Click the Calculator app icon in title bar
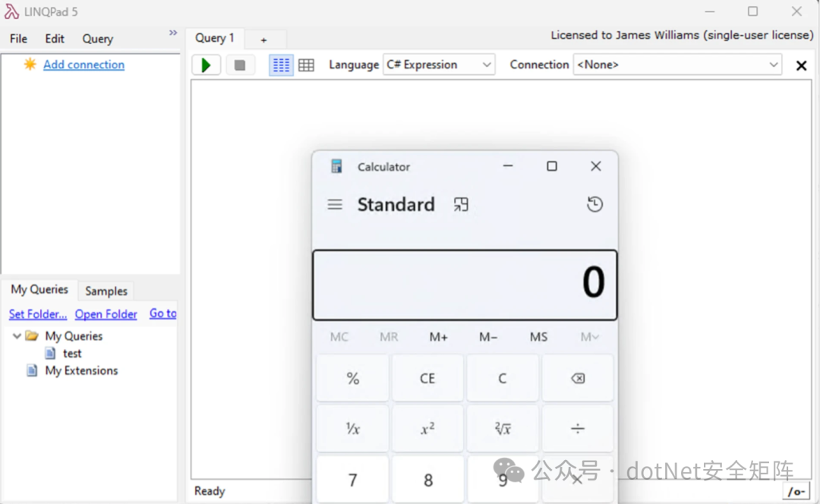 pyautogui.click(x=336, y=166)
